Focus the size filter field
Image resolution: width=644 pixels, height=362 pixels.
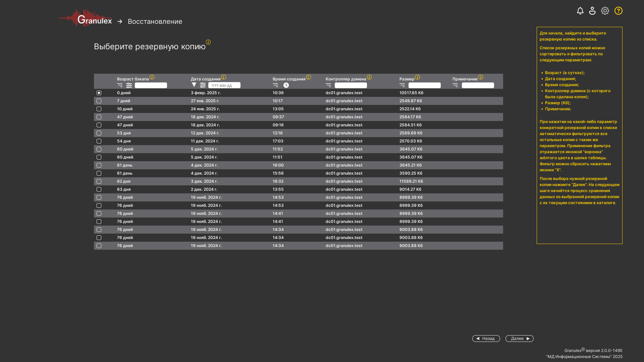(x=425, y=85)
